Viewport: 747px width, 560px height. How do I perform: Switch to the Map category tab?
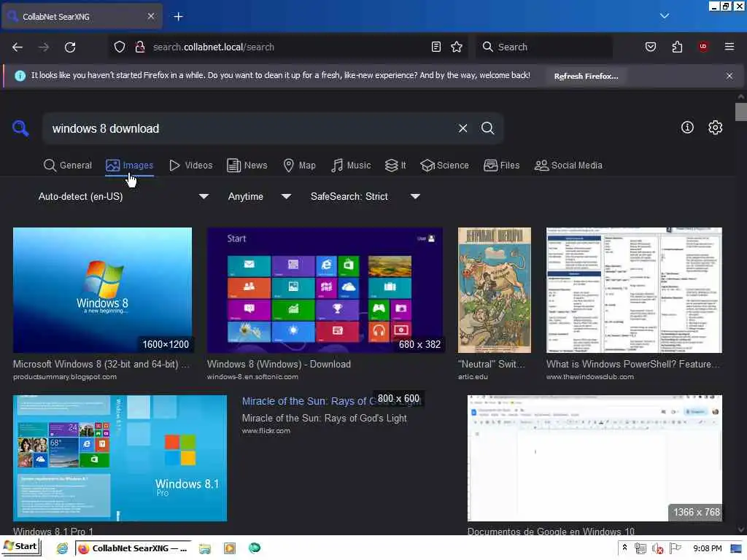click(x=300, y=166)
